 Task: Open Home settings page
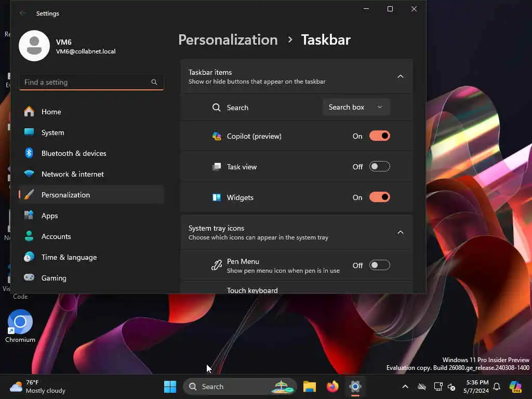pos(91,112)
